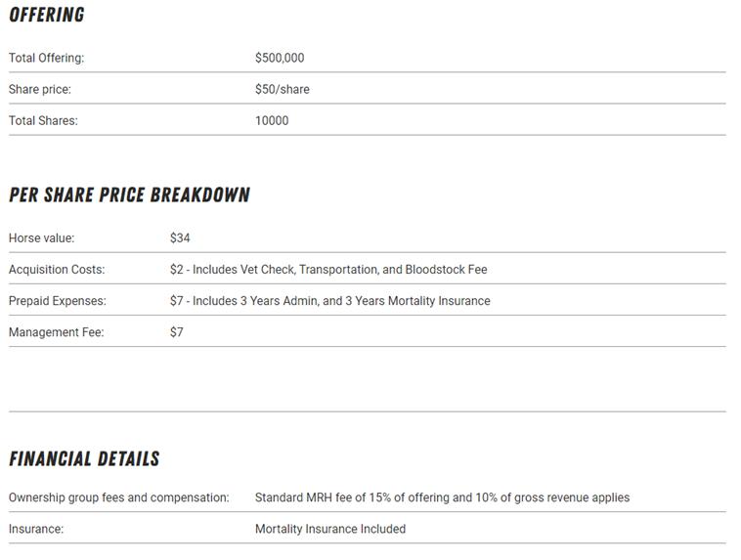The image size is (741, 560).
Task: Select the Standard MRH fee description text
Action: (x=442, y=497)
